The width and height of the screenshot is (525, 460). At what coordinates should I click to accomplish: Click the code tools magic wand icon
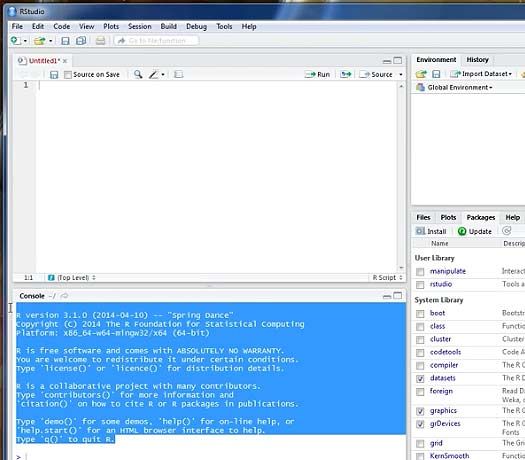154,74
